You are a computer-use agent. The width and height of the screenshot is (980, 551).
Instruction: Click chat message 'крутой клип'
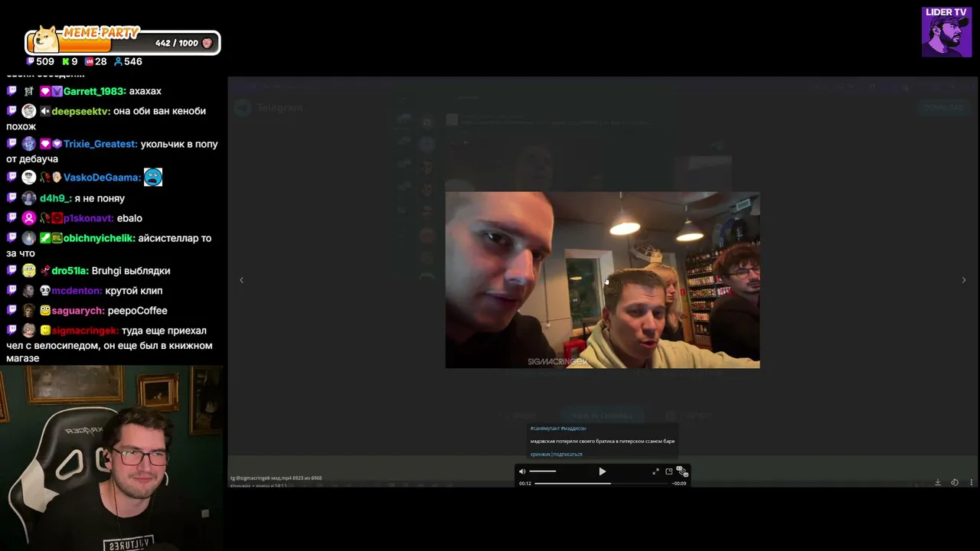pos(133,291)
